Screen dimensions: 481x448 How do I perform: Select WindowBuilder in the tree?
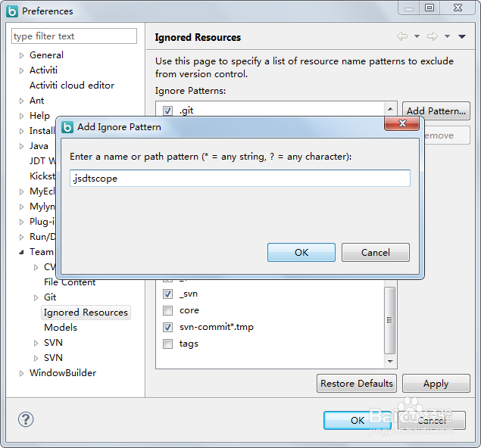(63, 372)
